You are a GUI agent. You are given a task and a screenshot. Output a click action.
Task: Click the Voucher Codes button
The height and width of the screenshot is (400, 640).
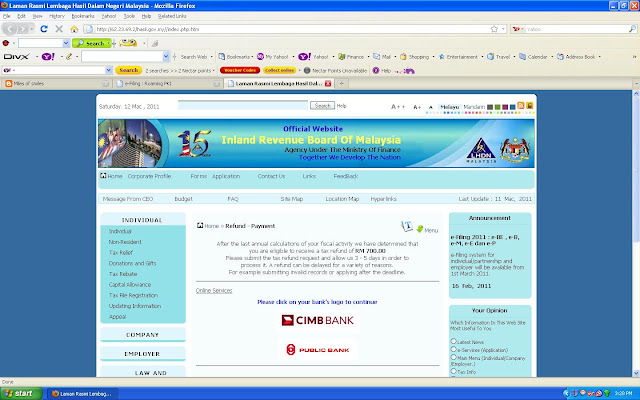coord(240,70)
